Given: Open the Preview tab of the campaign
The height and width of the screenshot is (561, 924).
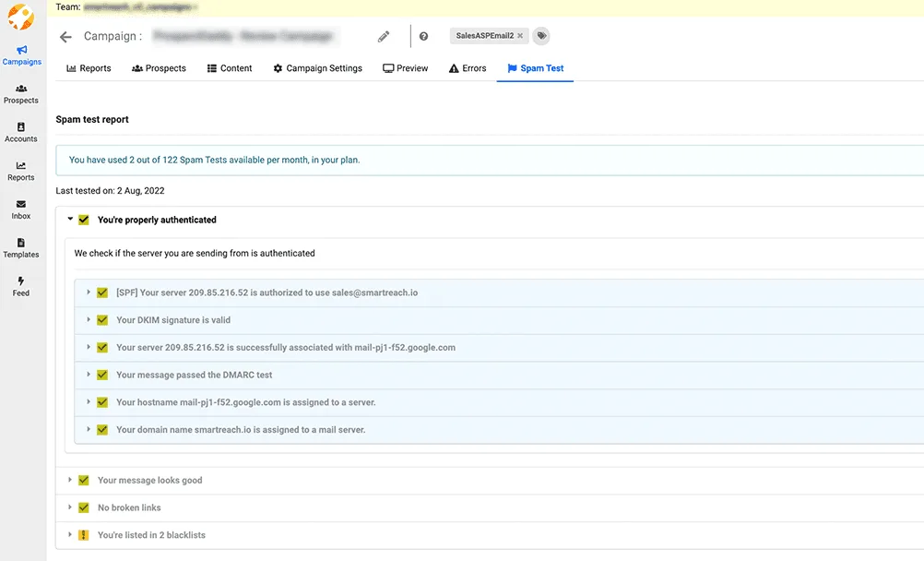Looking at the screenshot, I should [405, 67].
